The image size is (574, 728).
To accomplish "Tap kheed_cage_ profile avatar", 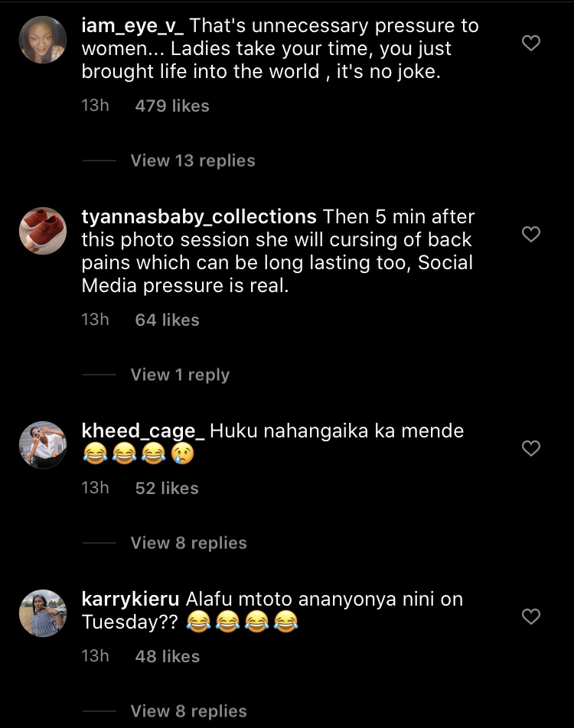I will [x=43, y=444].
